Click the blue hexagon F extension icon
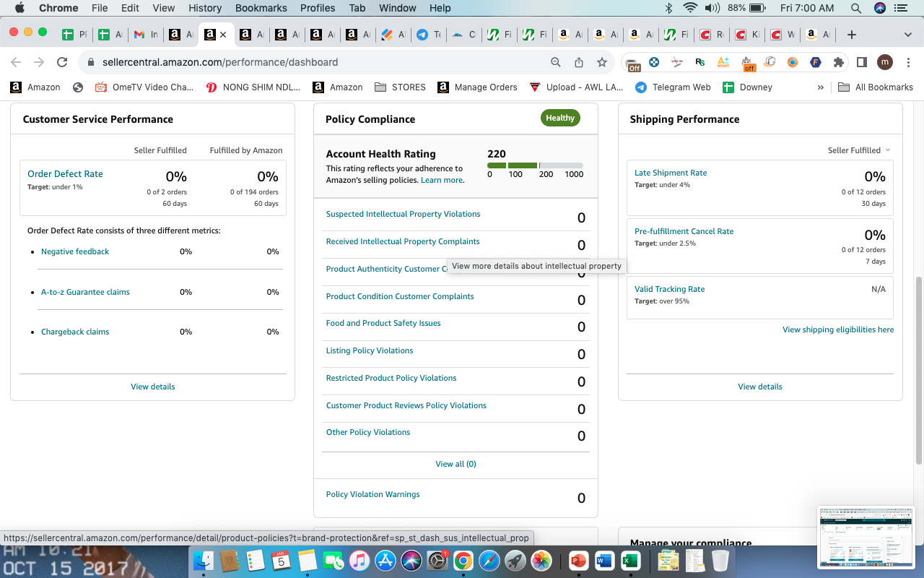 [816, 62]
